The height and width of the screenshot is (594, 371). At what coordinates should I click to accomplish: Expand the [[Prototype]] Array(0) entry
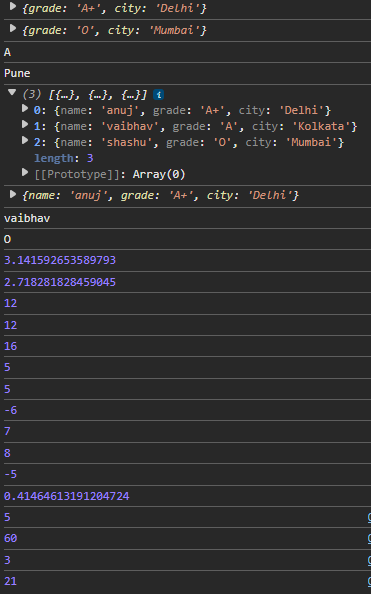point(25,173)
